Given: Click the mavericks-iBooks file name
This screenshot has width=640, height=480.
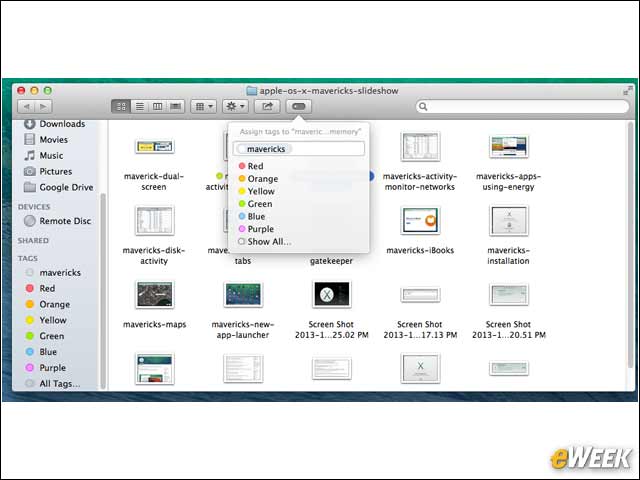Looking at the screenshot, I should pos(420,250).
